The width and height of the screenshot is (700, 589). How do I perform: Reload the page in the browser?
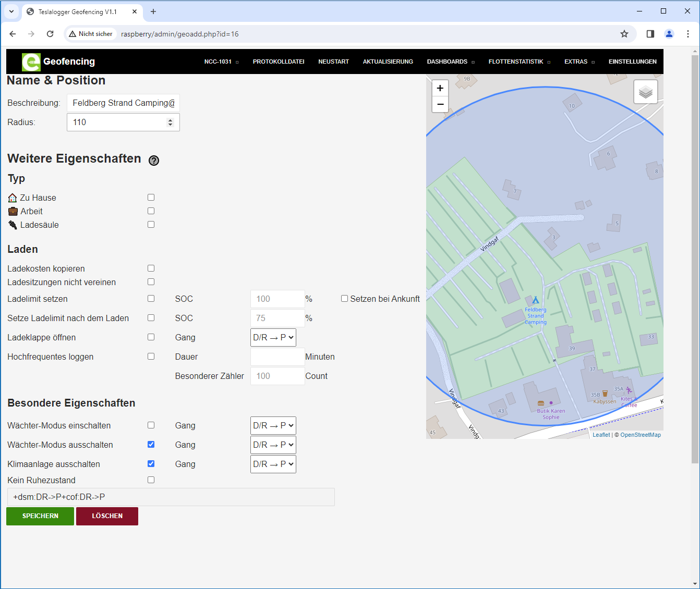[x=50, y=34]
